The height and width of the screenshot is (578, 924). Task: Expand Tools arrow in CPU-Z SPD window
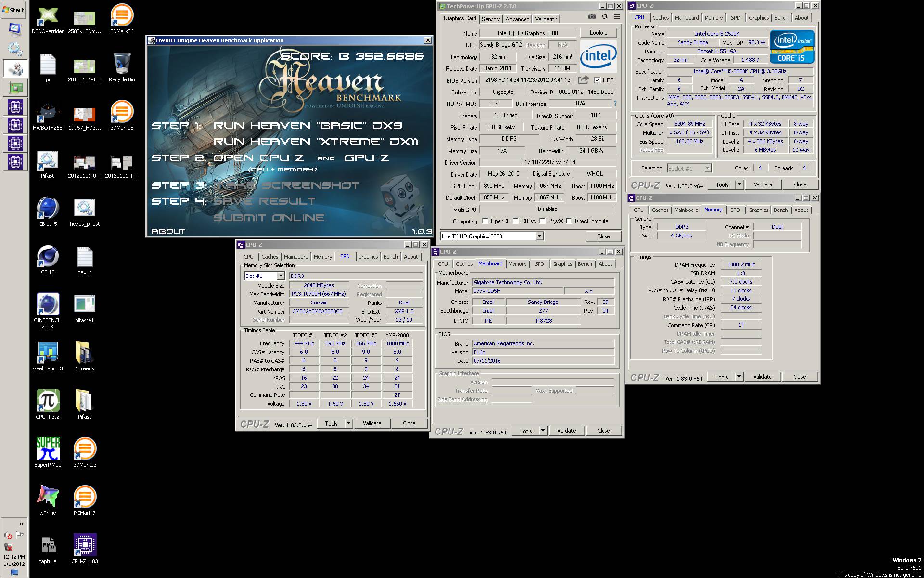[x=349, y=423]
